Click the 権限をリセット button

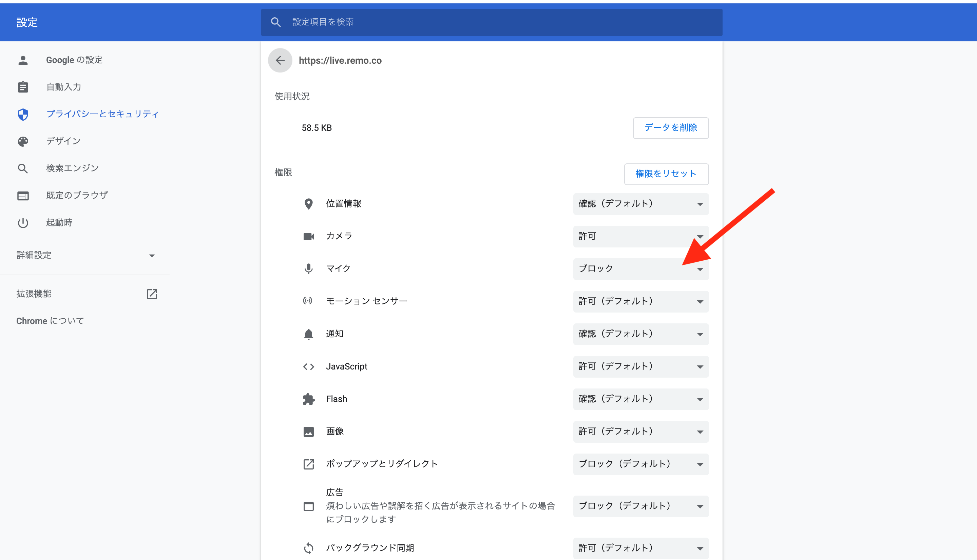tap(666, 174)
